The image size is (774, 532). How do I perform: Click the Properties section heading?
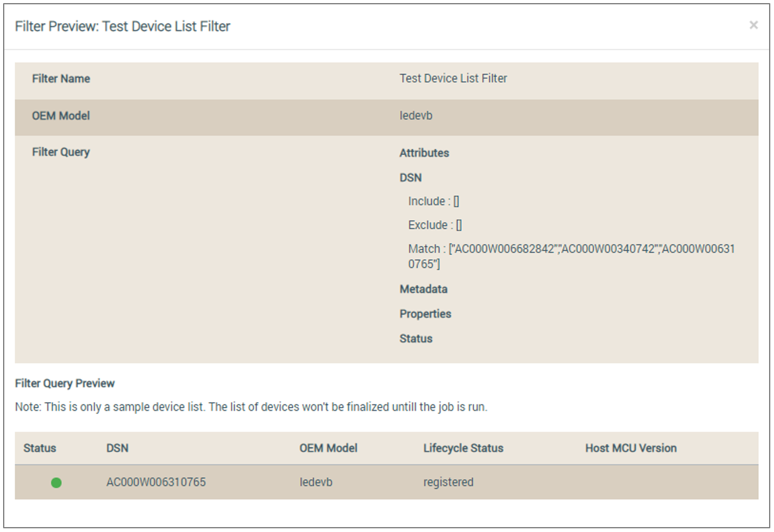(x=425, y=313)
